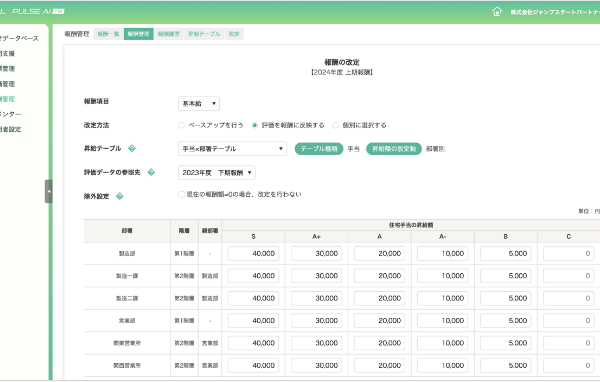600x382 pixels.
Task: Open help icon beside 昇給テーブル label
Action: coord(132,148)
